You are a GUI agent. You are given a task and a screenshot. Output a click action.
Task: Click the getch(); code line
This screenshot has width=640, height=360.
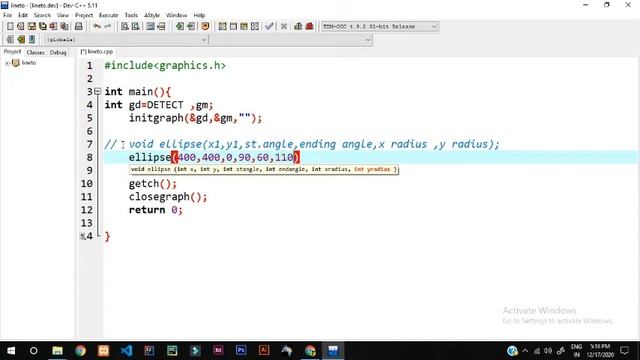pyautogui.click(x=153, y=184)
